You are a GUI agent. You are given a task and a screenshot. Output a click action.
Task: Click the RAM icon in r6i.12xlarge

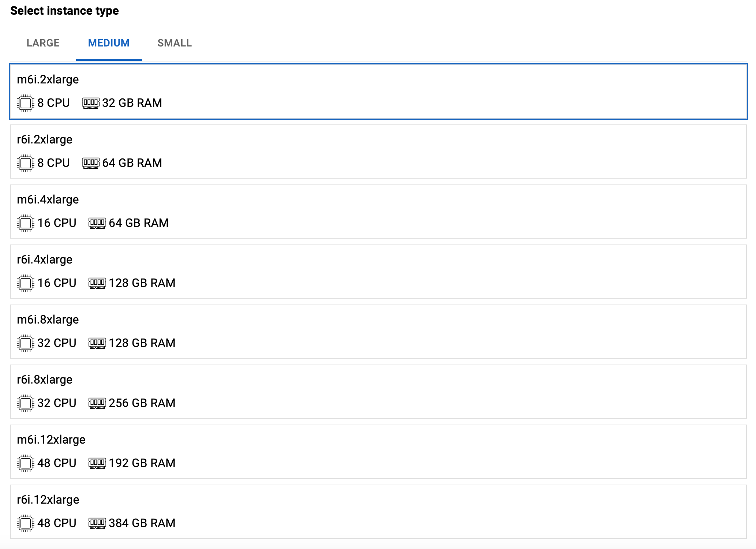click(x=97, y=523)
